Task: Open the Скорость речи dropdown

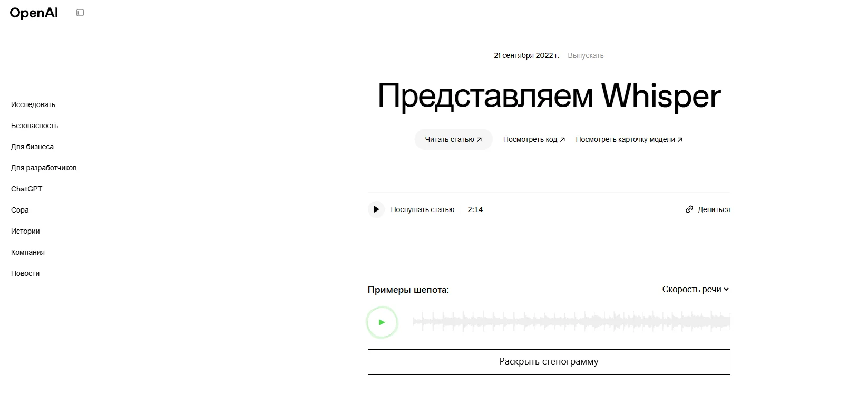Action: pyautogui.click(x=696, y=289)
